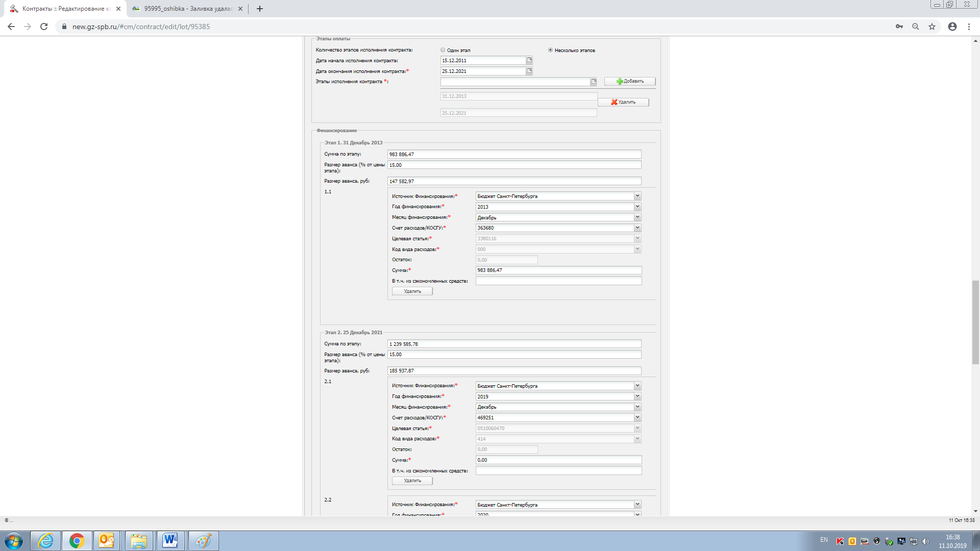
Task: Open calendar icon for contract execution stages field
Action: [x=594, y=82]
